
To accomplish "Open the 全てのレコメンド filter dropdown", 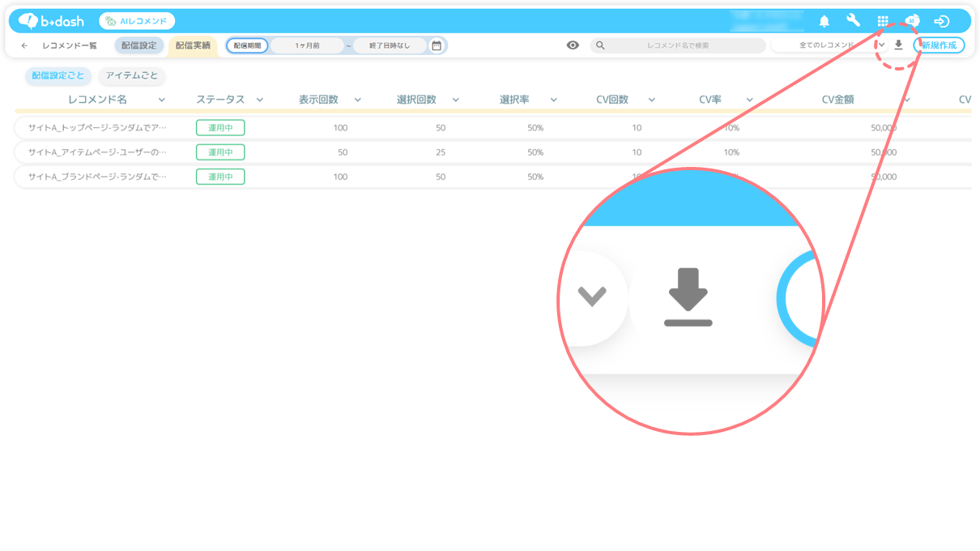I will tap(830, 45).
